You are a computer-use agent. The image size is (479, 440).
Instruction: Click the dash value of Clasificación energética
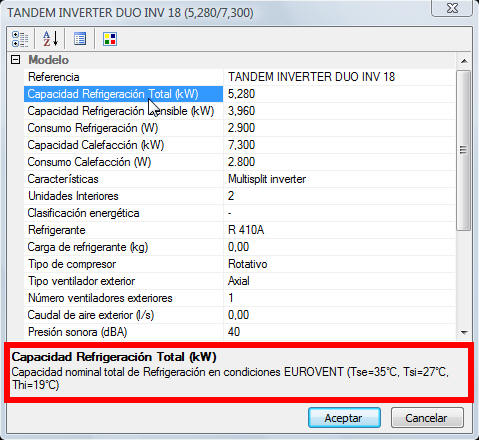click(339, 213)
